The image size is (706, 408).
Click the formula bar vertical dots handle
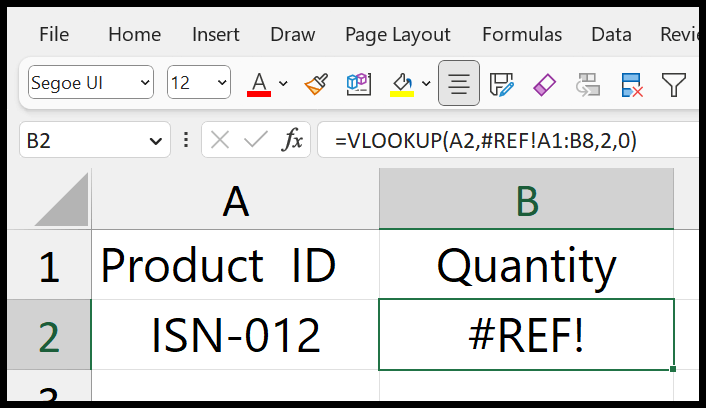[x=186, y=140]
